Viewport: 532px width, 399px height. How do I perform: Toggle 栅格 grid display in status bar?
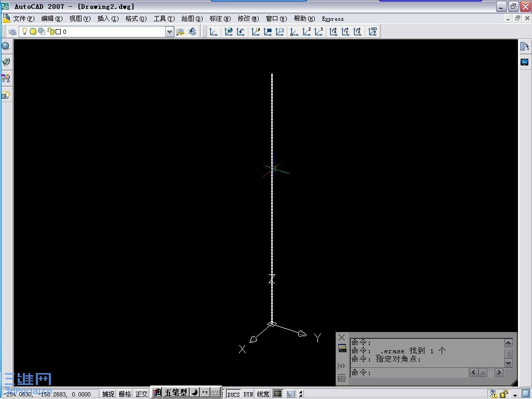tap(125, 394)
